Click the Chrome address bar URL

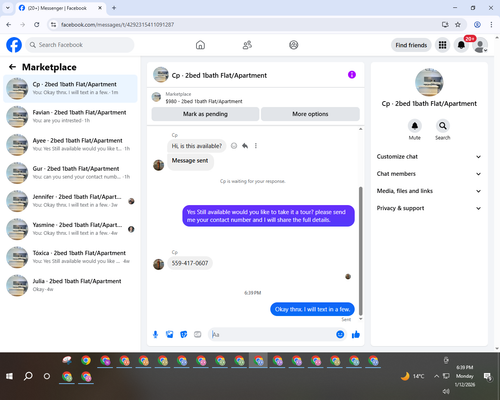click(117, 25)
